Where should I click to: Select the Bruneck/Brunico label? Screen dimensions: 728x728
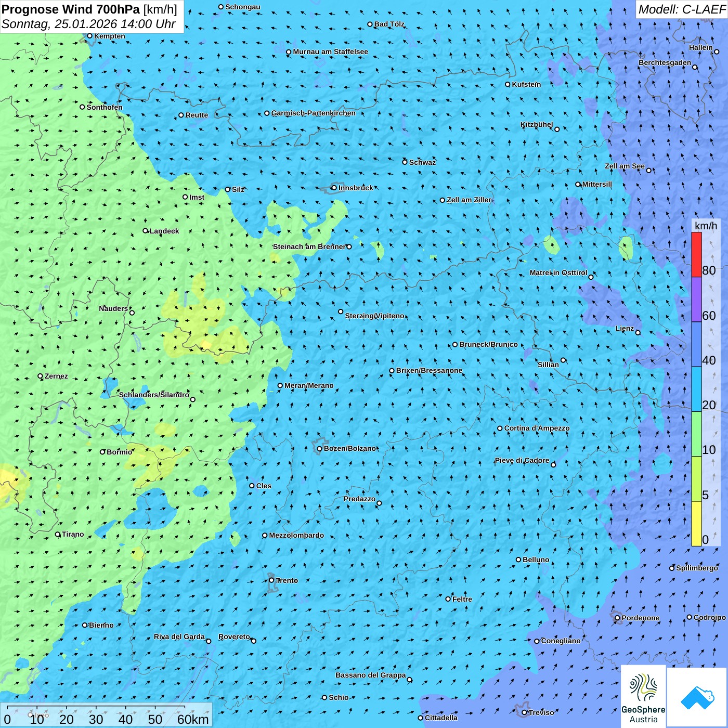pos(488,344)
